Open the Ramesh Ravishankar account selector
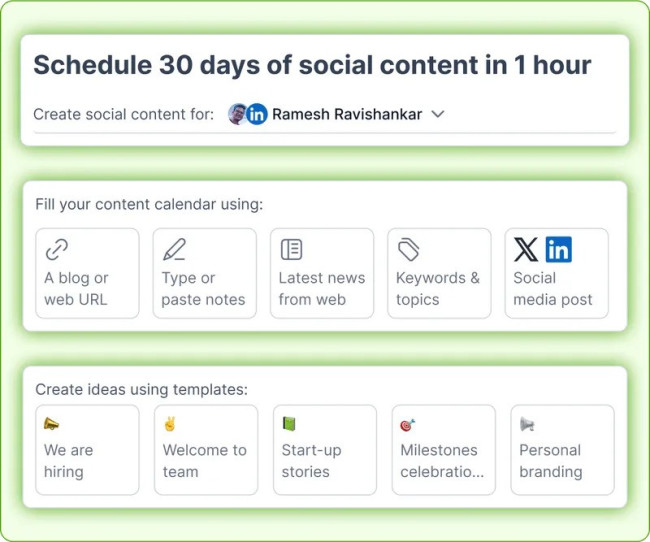 (x=345, y=114)
